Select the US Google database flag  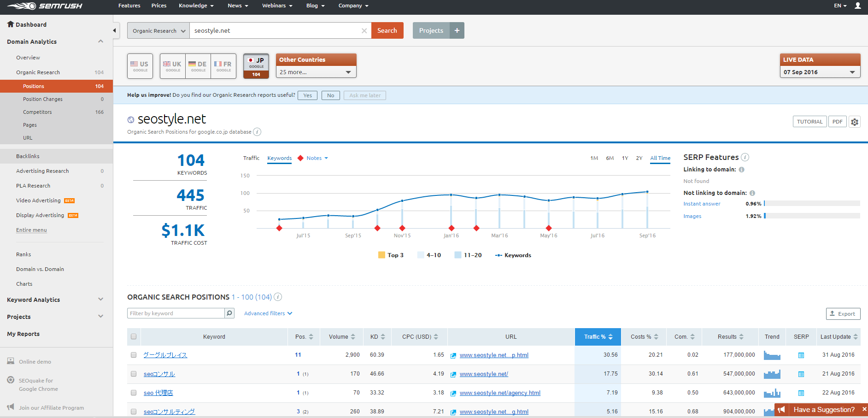pyautogui.click(x=140, y=66)
